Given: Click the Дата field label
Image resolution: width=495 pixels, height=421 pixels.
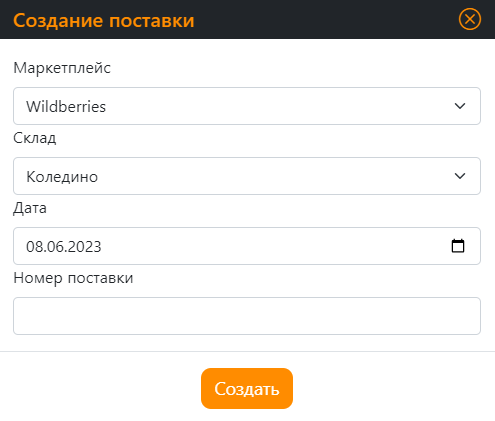Looking at the screenshot, I should tap(30, 208).
